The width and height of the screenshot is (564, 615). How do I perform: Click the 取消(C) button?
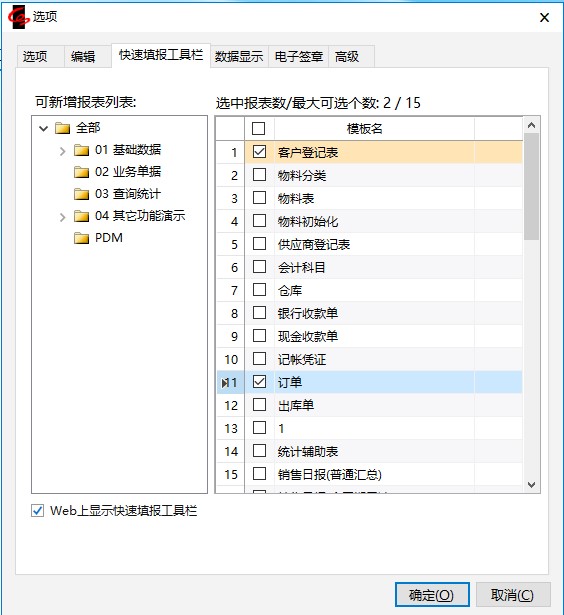coord(513,595)
